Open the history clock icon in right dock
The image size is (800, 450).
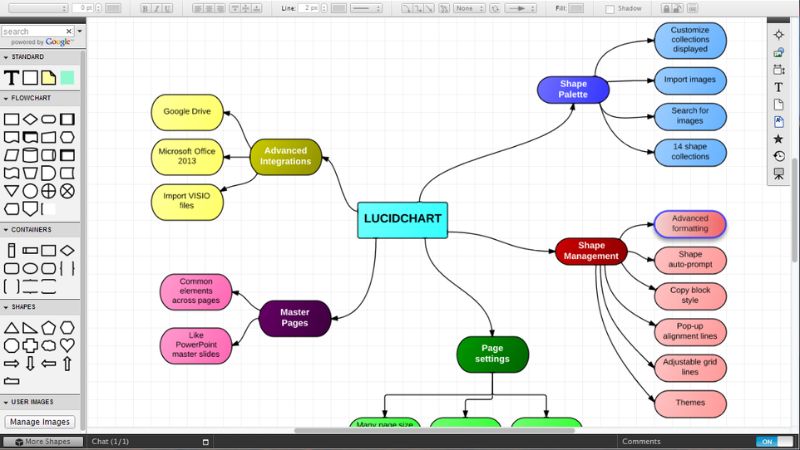(778, 156)
